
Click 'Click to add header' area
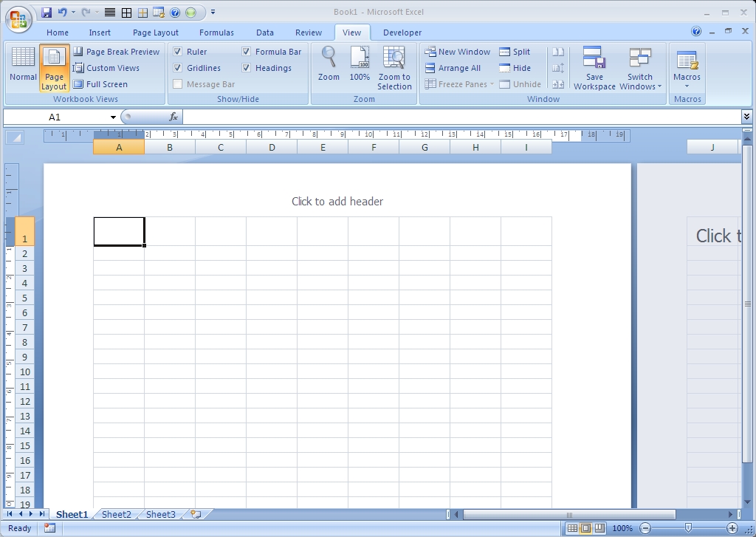point(337,201)
